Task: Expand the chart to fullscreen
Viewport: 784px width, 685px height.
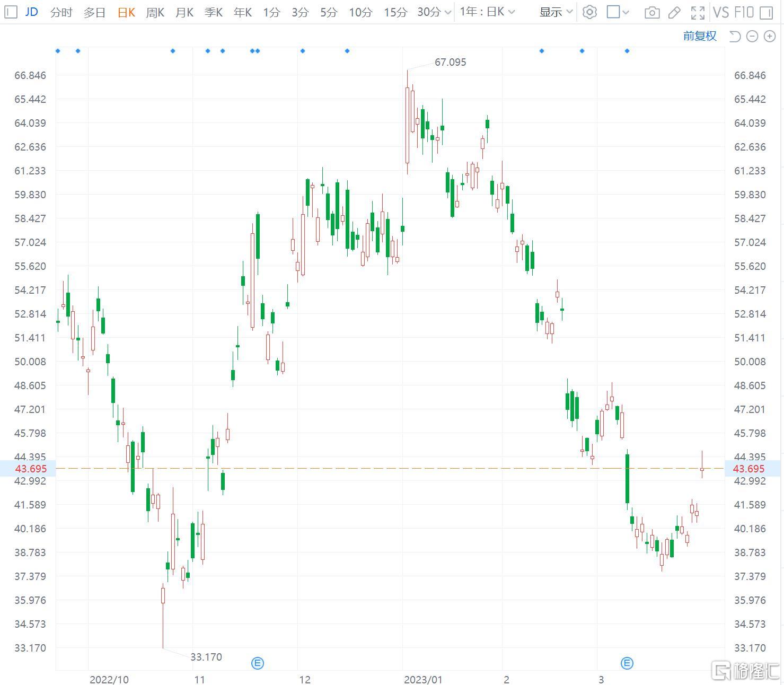Action: pyautogui.click(x=698, y=12)
